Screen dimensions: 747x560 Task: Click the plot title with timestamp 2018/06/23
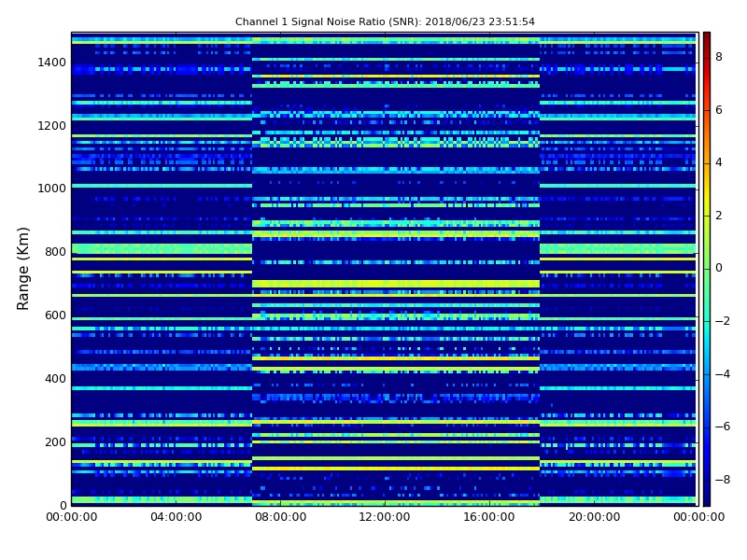point(385,21)
